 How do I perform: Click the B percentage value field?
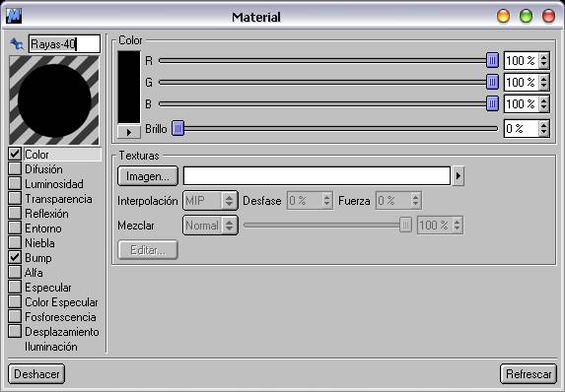click(x=522, y=104)
